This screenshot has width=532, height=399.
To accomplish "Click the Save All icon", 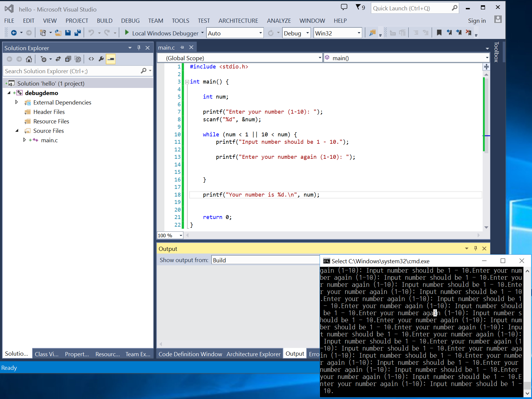I will click(x=78, y=33).
